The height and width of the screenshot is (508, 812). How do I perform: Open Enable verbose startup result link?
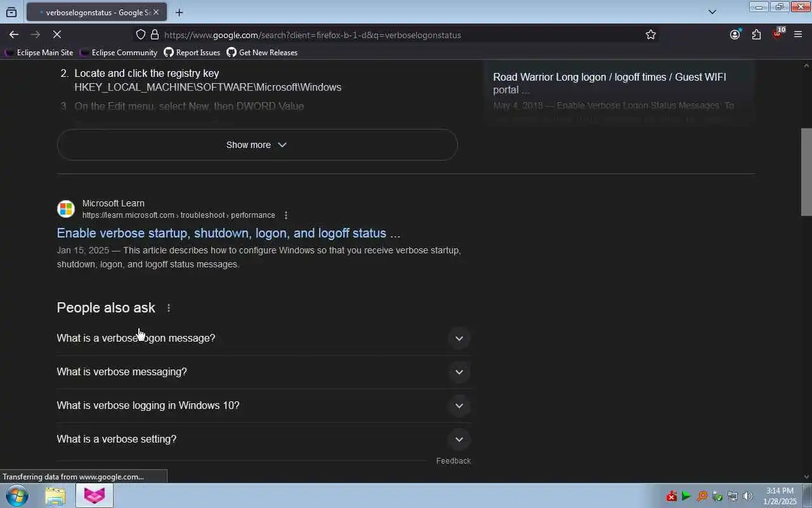pos(228,233)
